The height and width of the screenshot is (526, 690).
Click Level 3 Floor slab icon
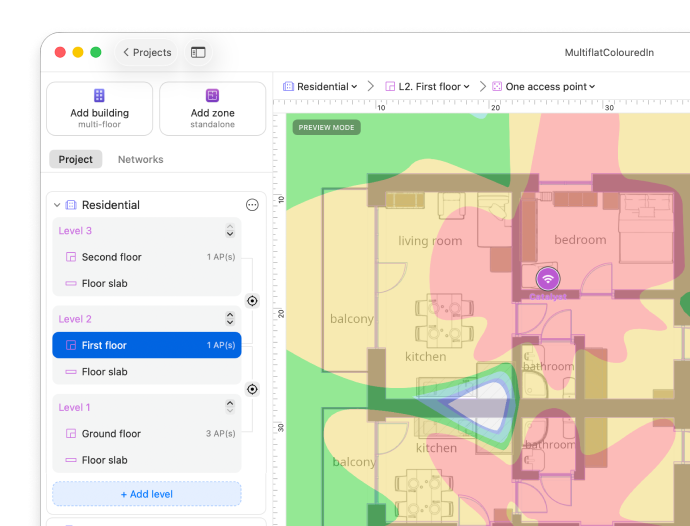click(x=71, y=283)
